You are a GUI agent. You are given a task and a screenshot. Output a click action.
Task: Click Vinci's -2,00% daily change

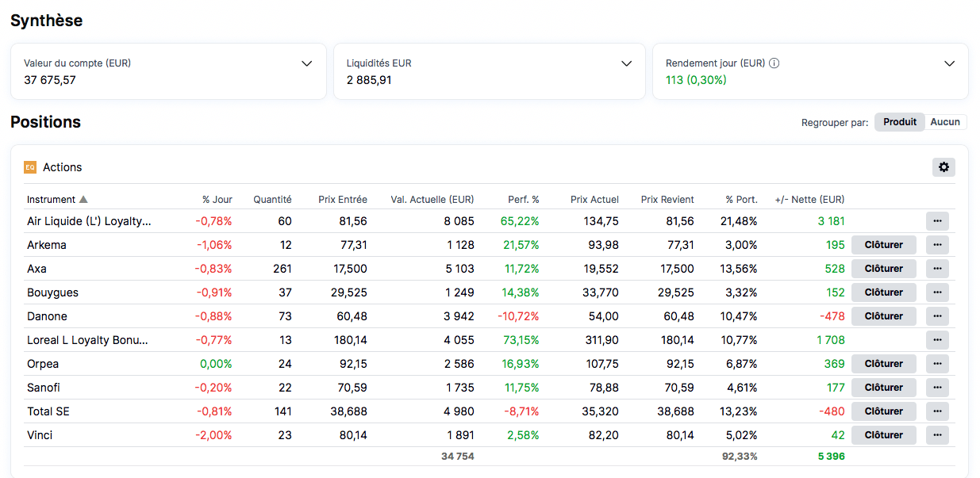point(213,435)
